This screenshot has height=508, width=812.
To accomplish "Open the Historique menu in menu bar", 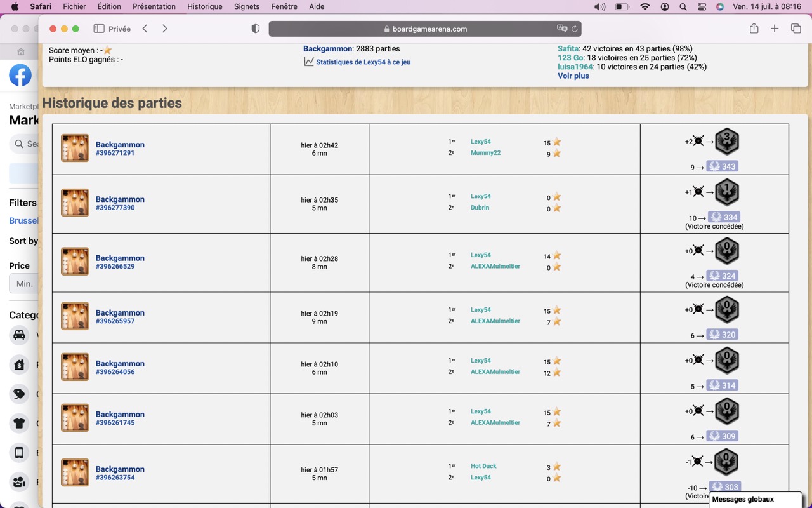I will tap(205, 6).
